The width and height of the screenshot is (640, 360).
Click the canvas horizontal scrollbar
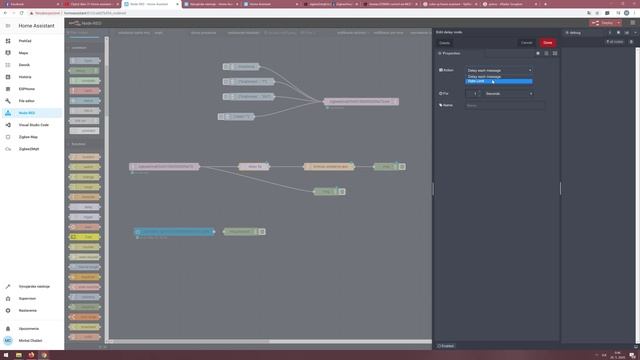[x=269, y=342]
